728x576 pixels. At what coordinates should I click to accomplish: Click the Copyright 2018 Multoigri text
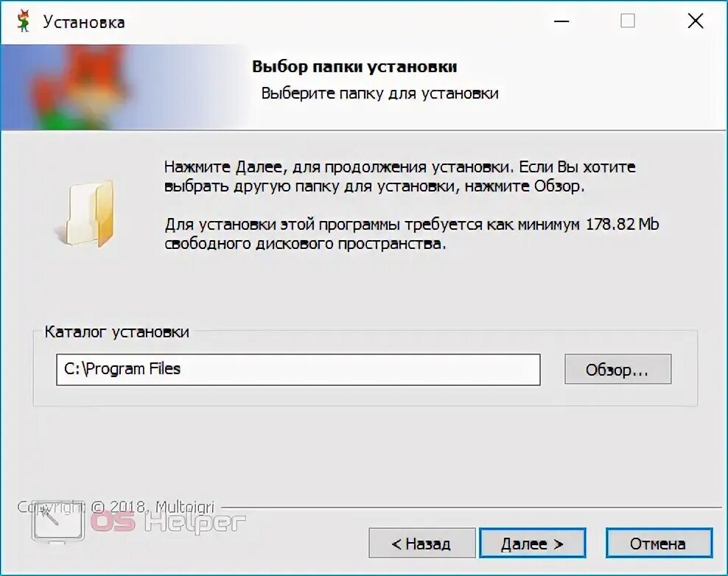pos(116,506)
